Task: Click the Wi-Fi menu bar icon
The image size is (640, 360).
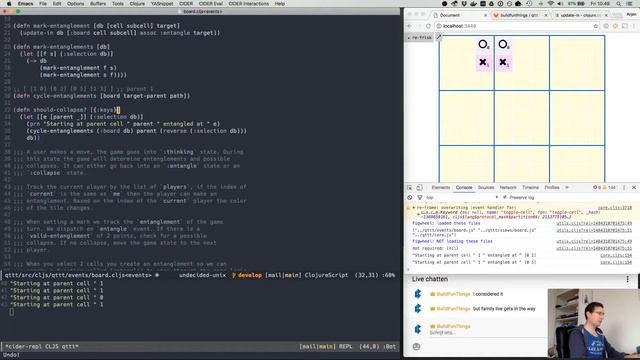Action: 550,4
